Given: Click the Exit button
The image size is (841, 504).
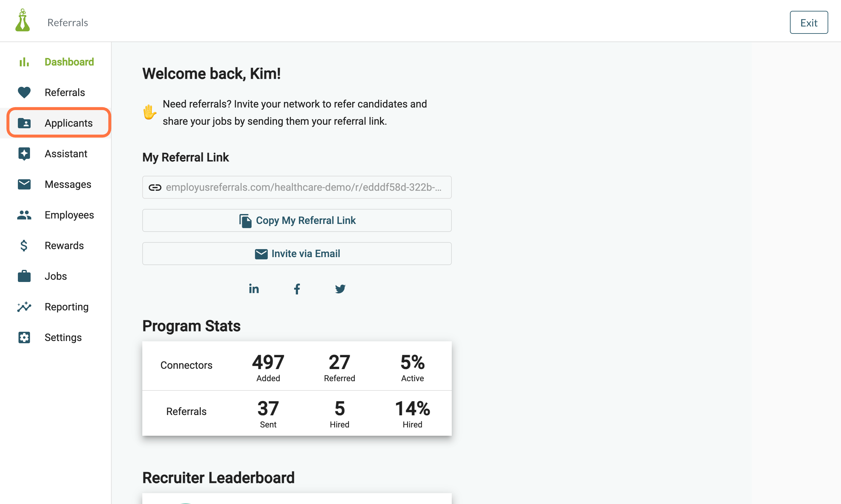Looking at the screenshot, I should [x=809, y=22].
